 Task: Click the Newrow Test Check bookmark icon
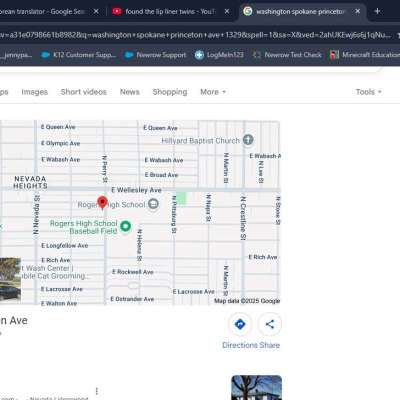[x=257, y=55]
